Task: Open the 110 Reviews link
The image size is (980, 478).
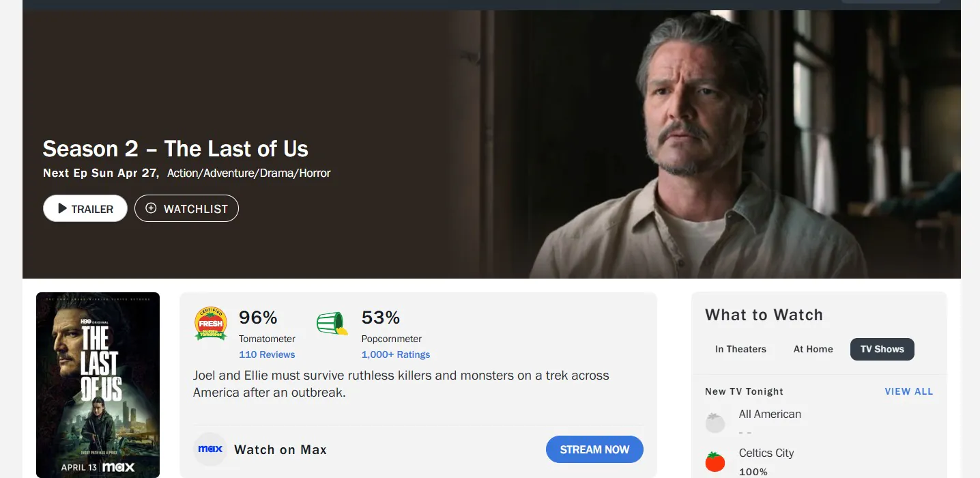Action: coord(267,354)
